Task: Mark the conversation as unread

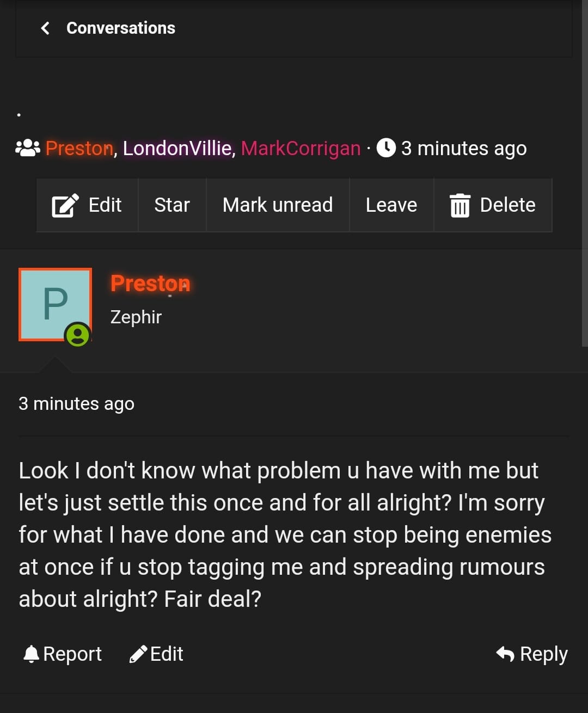Action: point(278,205)
